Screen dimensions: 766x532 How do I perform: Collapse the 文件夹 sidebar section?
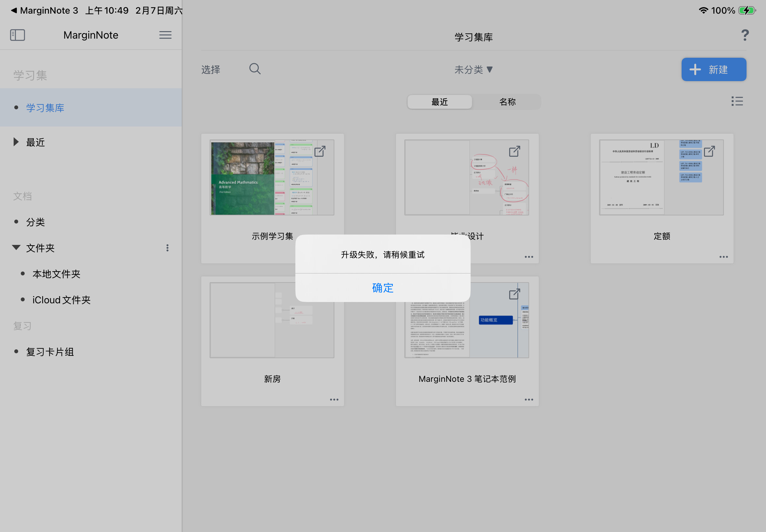pos(16,247)
